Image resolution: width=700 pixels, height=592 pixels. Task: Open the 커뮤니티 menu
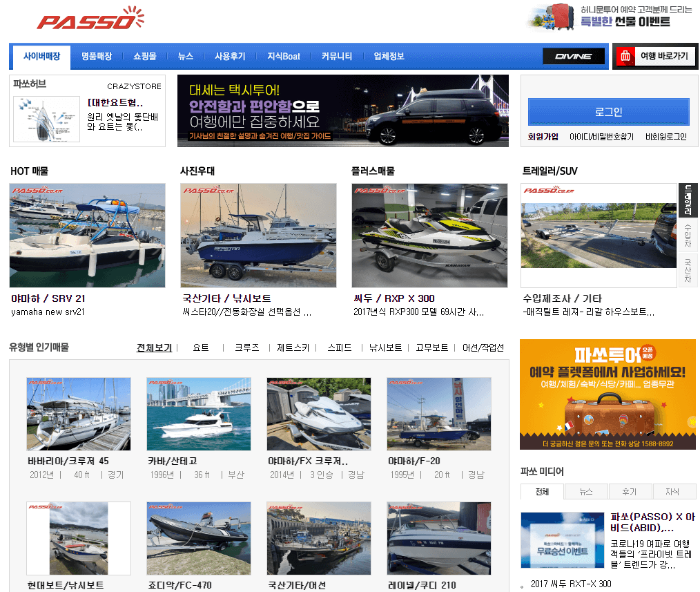tap(337, 56)
